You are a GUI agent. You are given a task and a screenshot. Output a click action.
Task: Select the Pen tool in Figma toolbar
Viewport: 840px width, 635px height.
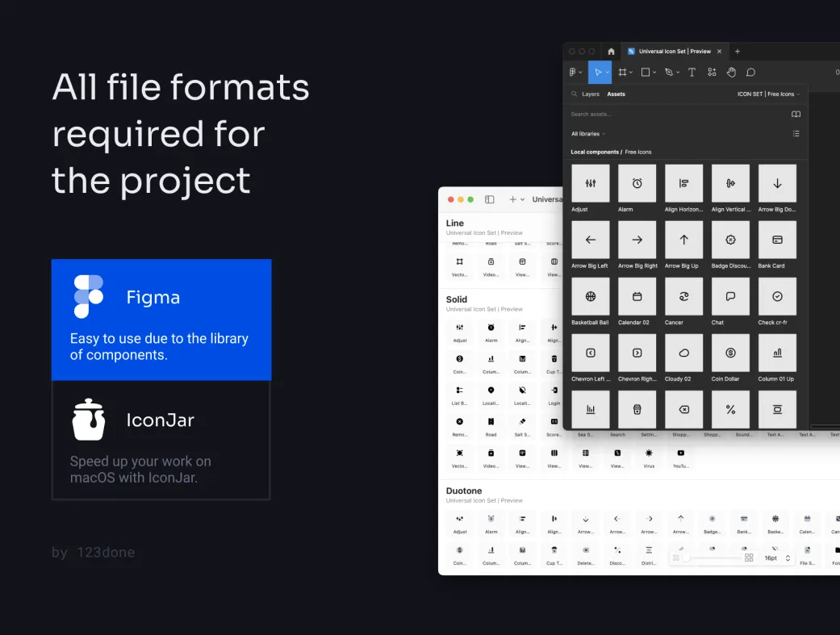(x=669, y=73)
